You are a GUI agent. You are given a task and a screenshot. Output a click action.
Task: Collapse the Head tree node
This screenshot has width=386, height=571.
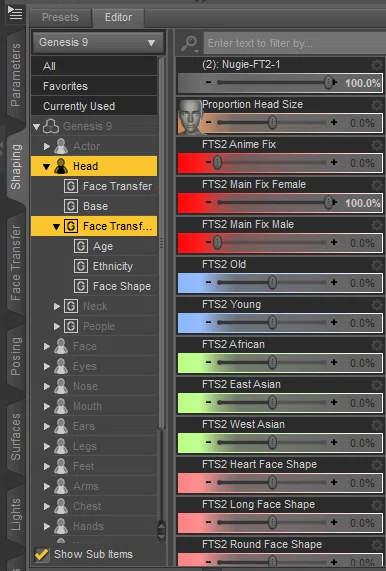click(x=46, y=167)
